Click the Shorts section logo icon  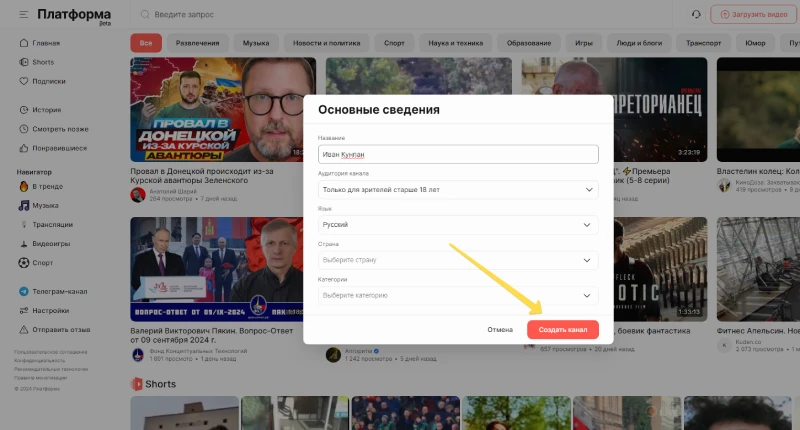pos(136,384)
